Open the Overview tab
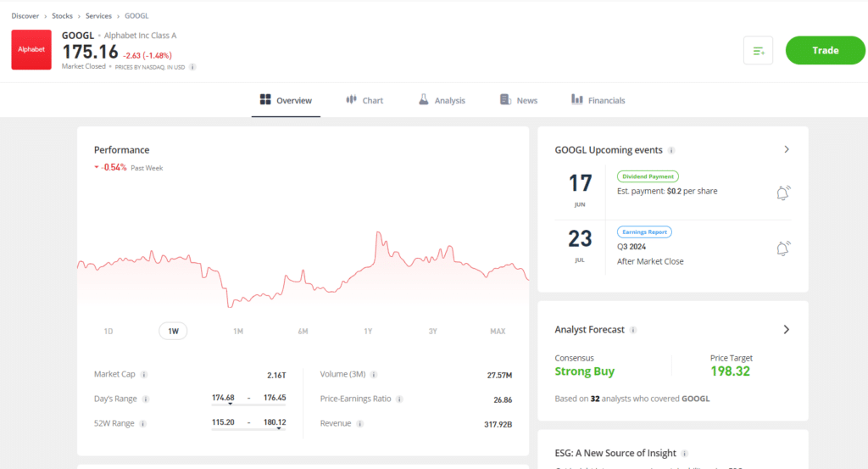The image size is (868, 469). click(286, 100)
